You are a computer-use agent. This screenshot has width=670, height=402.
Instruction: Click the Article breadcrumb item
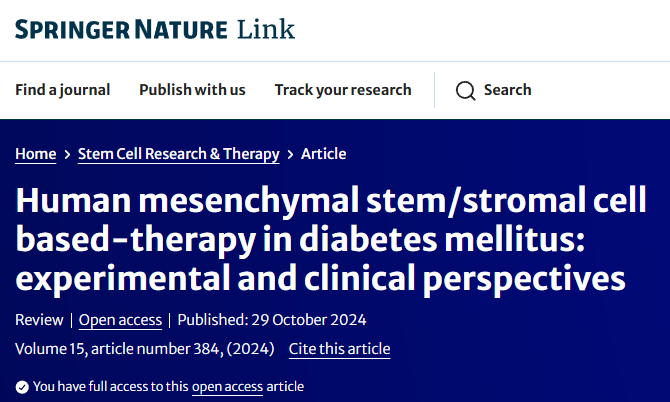[323, 154]
